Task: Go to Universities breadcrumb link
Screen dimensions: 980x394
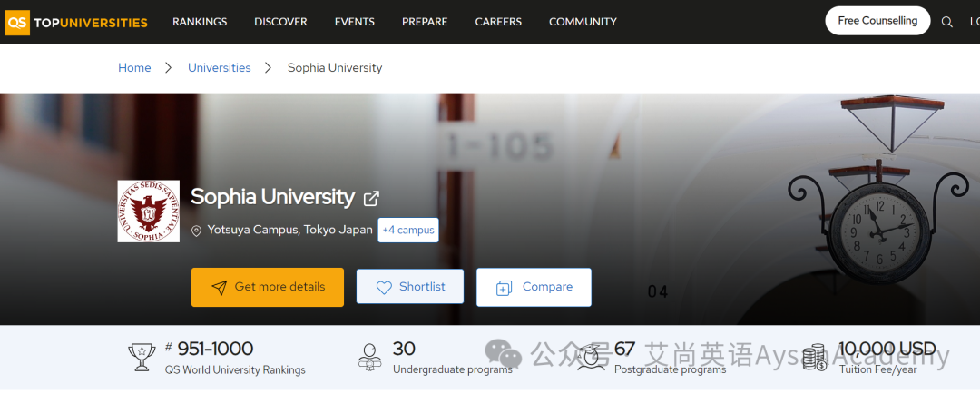Action: coord(220,67)
